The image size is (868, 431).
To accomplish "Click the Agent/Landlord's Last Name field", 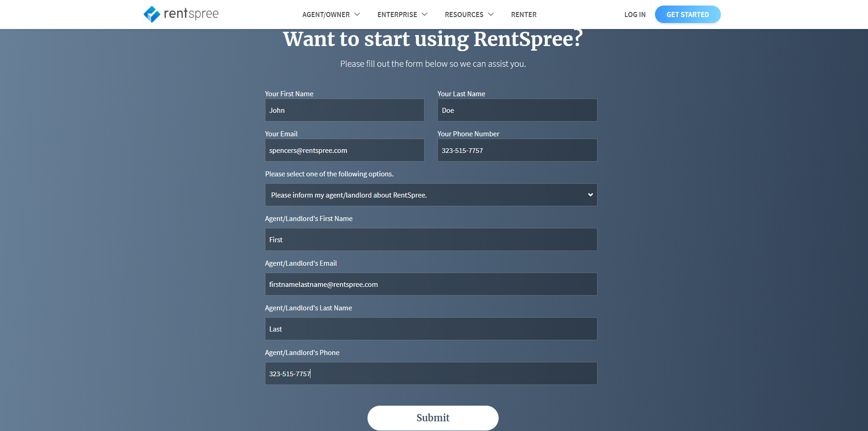I will (x=431, y=329).
